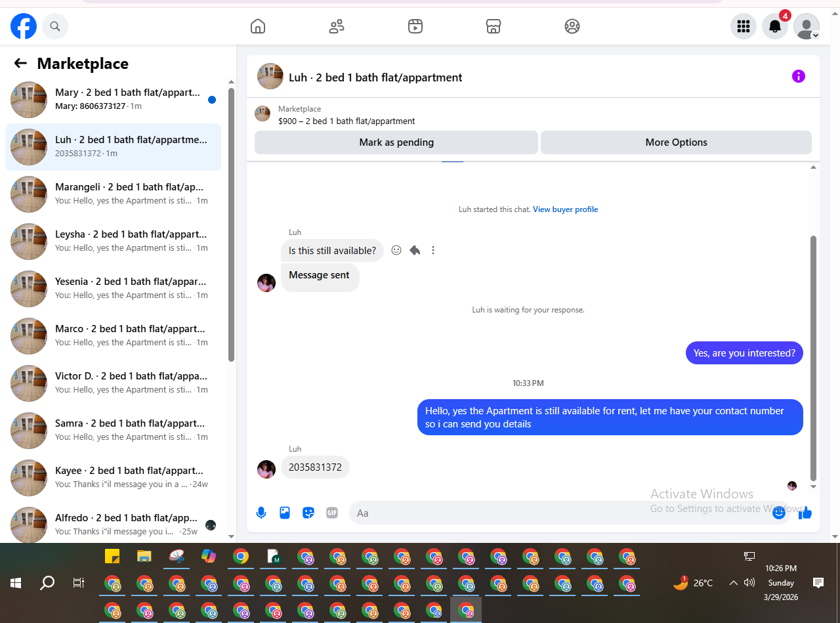840x623 pixels.
Task: Expand the account profile menu
Action: pyautogui.click(x=807, y=26)
